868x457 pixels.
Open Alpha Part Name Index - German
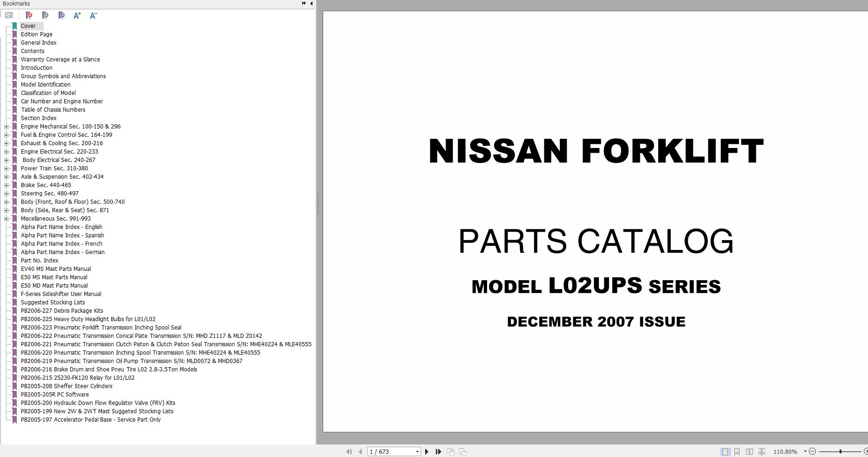tap(63, 252)
